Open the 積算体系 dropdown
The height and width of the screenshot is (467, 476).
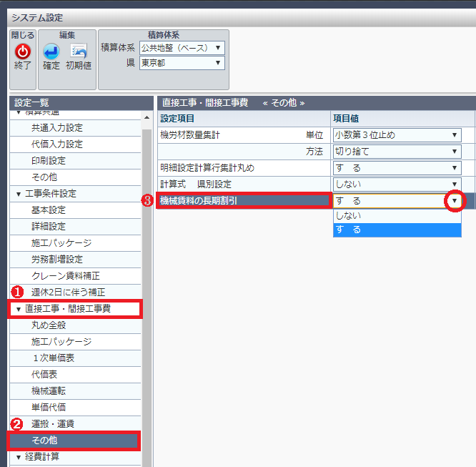[182, 48]
